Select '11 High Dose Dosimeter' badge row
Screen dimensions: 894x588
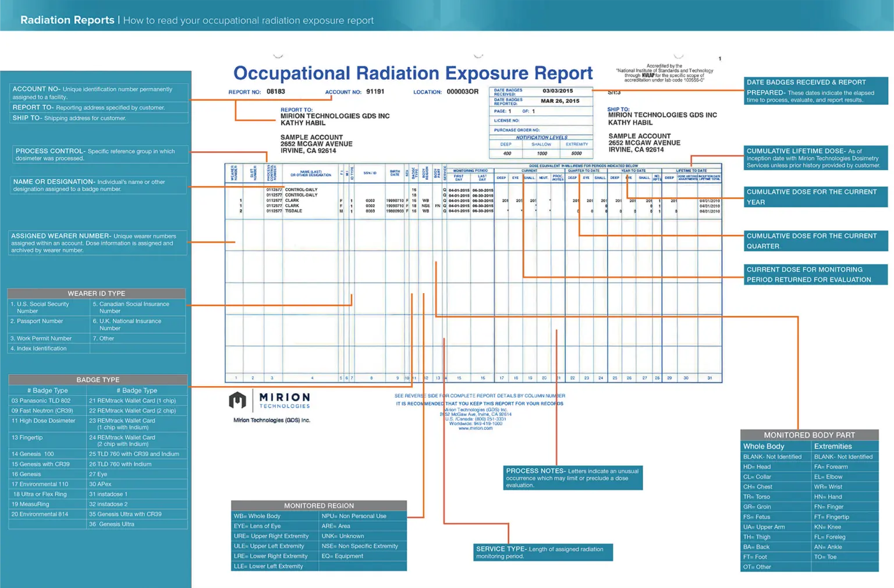(47, 424)
